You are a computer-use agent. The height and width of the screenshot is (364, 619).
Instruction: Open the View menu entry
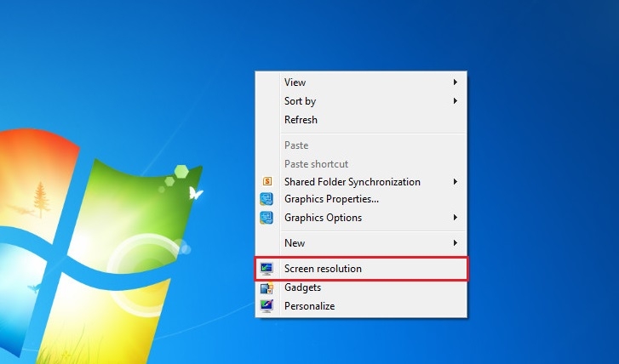[361, 82]
